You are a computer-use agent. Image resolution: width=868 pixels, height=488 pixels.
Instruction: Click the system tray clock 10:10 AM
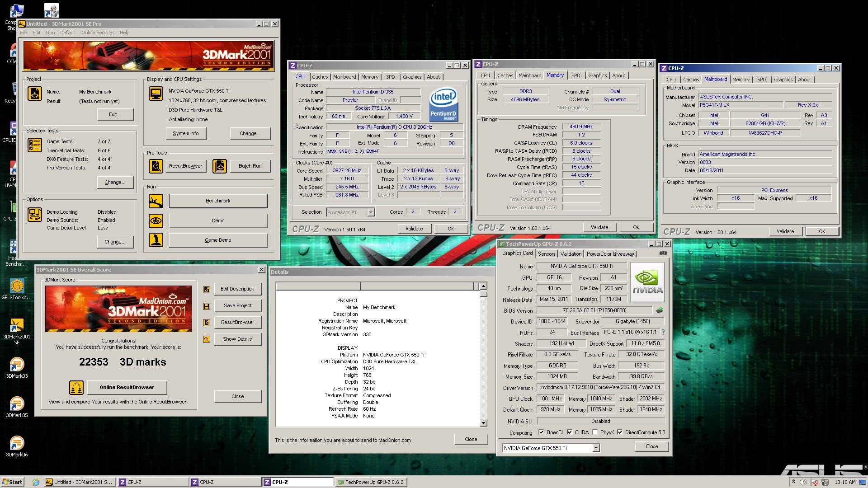pos(845,482)
